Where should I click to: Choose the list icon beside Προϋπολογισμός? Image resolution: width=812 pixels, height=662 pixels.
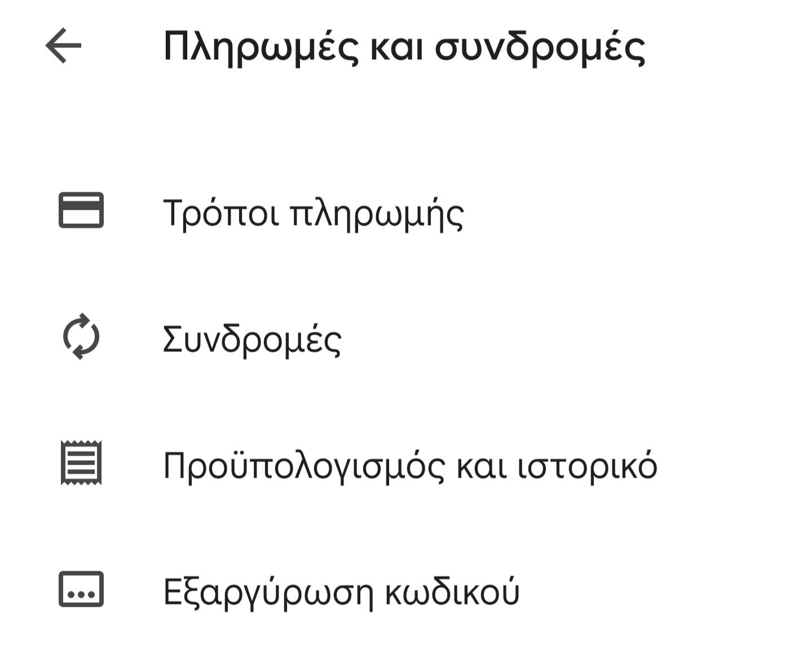[x=81, y=462]
